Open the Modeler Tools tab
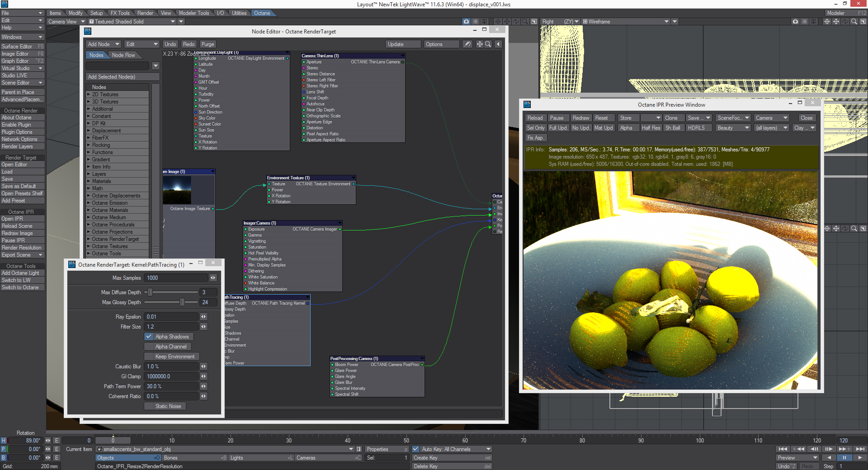The image size is (868, 470). (194, 13)
